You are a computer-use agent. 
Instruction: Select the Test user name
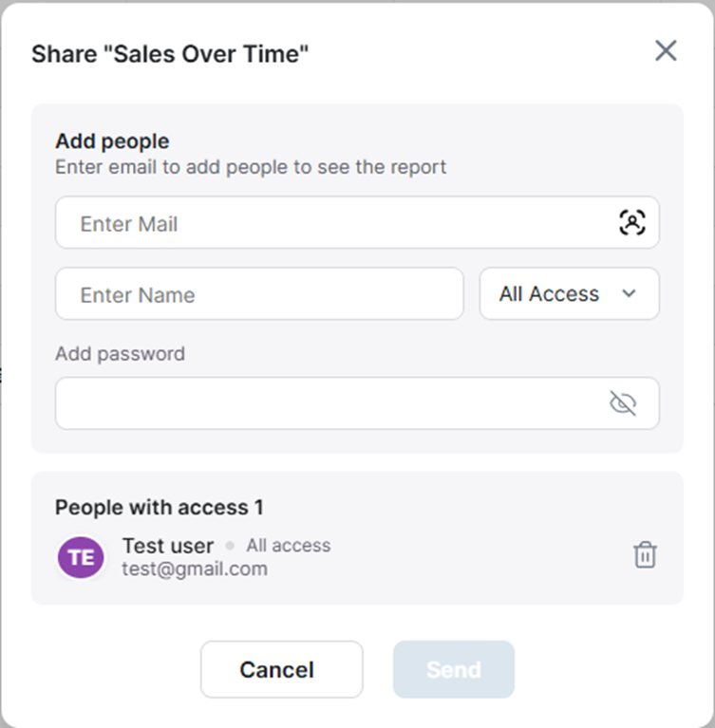168,546
